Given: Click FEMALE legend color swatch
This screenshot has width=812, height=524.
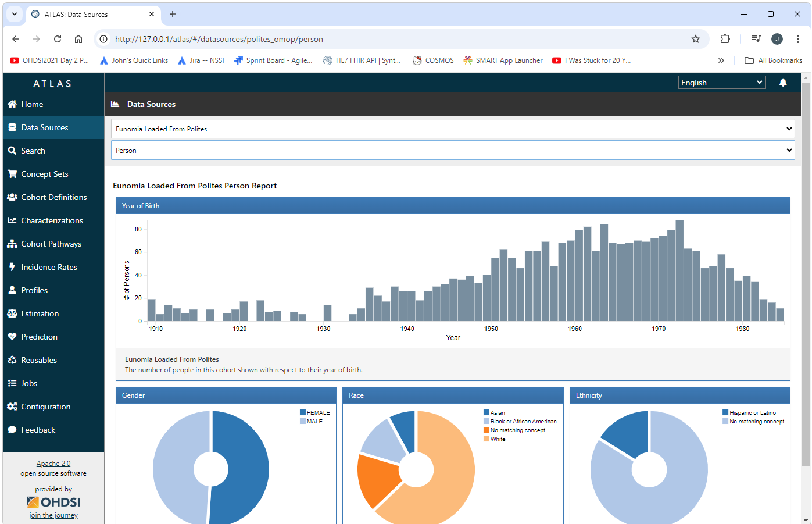Looking at the screenshot, I should point(303,412).
